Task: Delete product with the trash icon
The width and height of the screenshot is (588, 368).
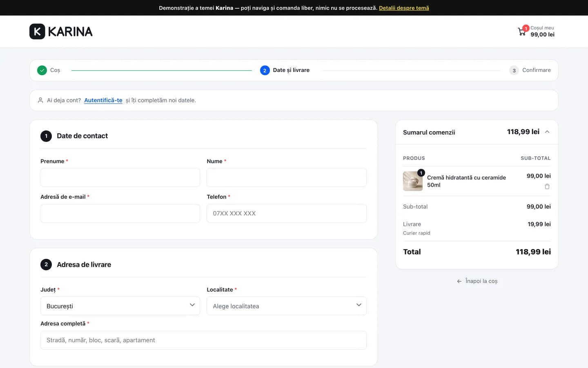Action: tap(547, 186)
